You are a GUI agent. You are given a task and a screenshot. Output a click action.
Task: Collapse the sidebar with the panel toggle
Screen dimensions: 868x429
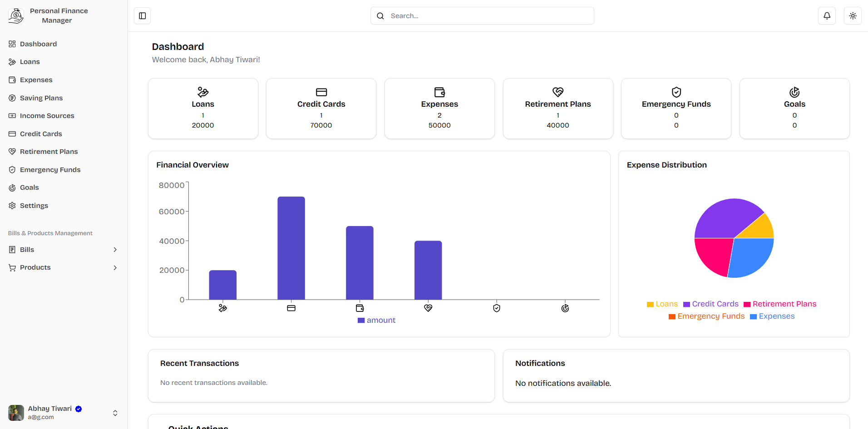coord(142,16)
